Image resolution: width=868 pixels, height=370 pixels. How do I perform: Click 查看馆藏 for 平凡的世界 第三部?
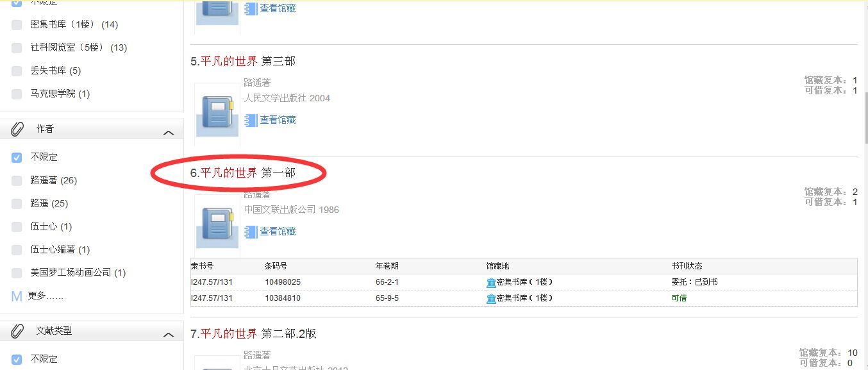278,120
